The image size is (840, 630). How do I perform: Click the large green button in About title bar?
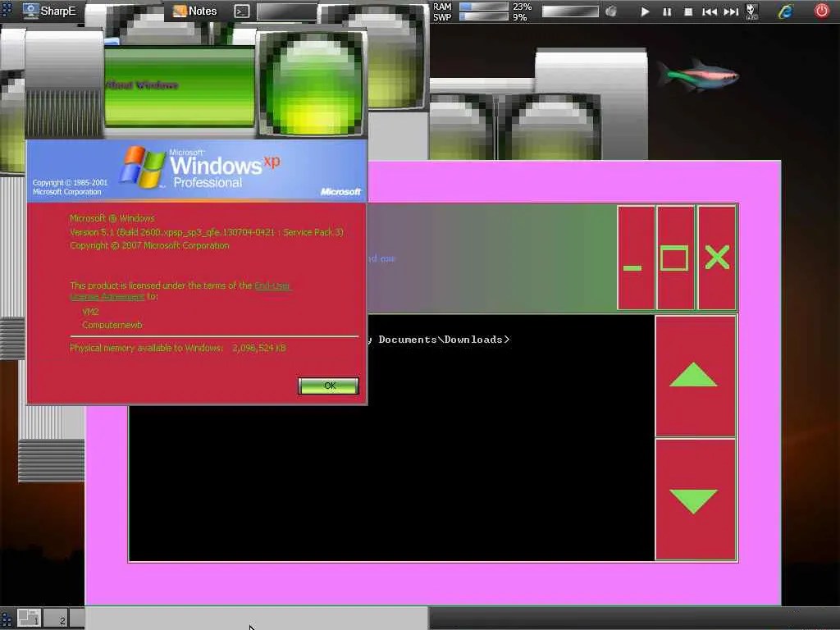[x=312, y=84]
